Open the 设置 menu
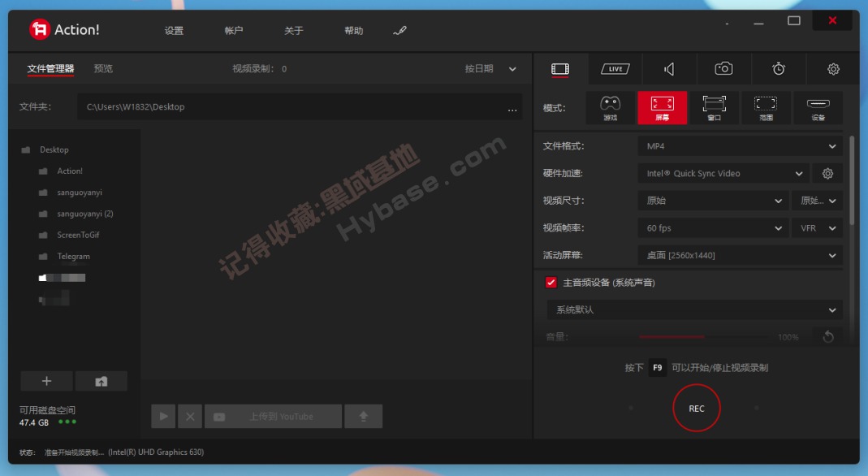The image size is (868, 476). pyautogui.click(x=174, y=30)
